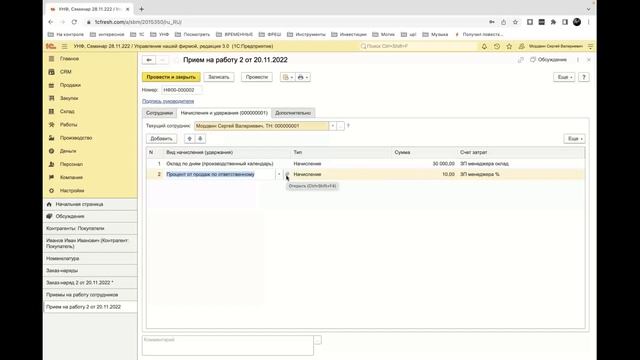The height and width of the screenshot is (360, 640).
Task: Expand Текущий сотрудник dropdown arrow
Action: click(333, 126)
